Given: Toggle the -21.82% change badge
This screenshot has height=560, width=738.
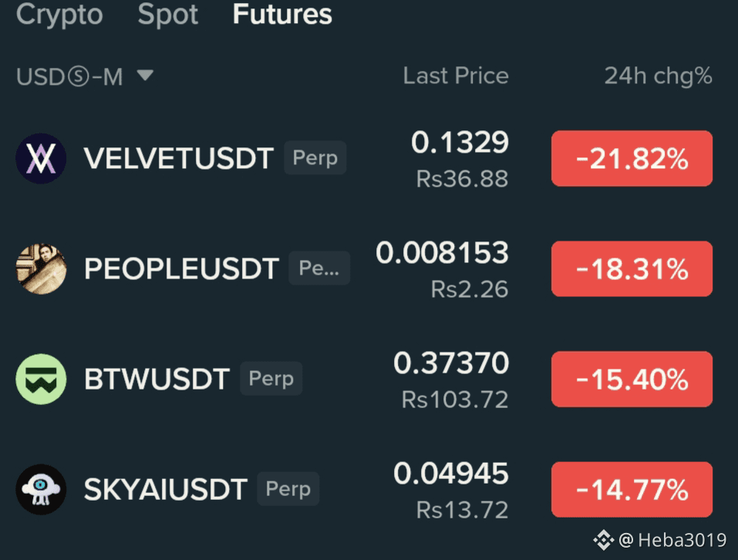Looking at the screenshot, I should click(x=632, y=159).
